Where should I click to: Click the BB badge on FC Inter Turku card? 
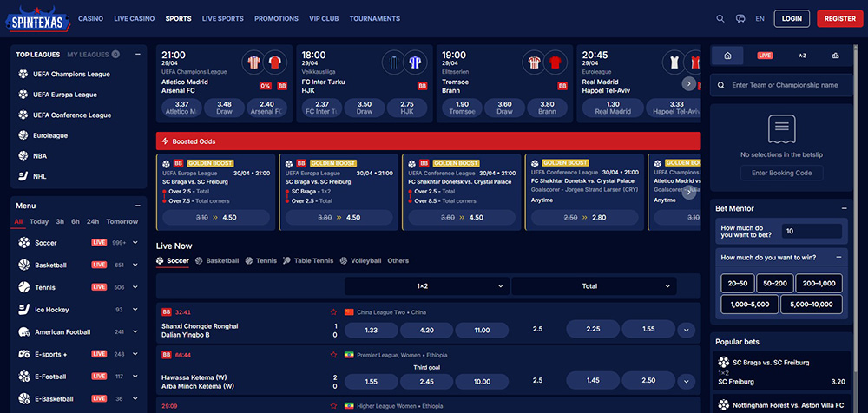point(423,86)
